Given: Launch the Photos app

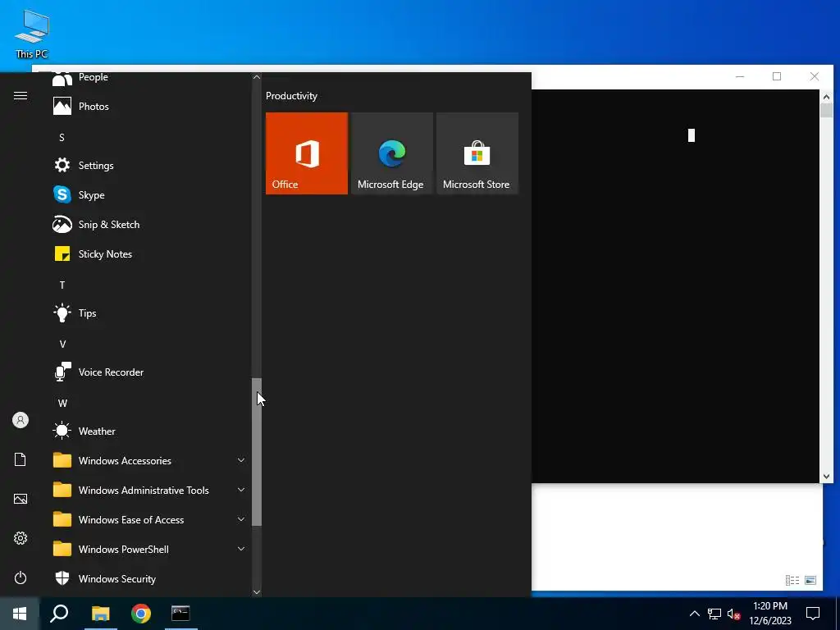Looking at the screenshot, I should (x=148, y=106).
